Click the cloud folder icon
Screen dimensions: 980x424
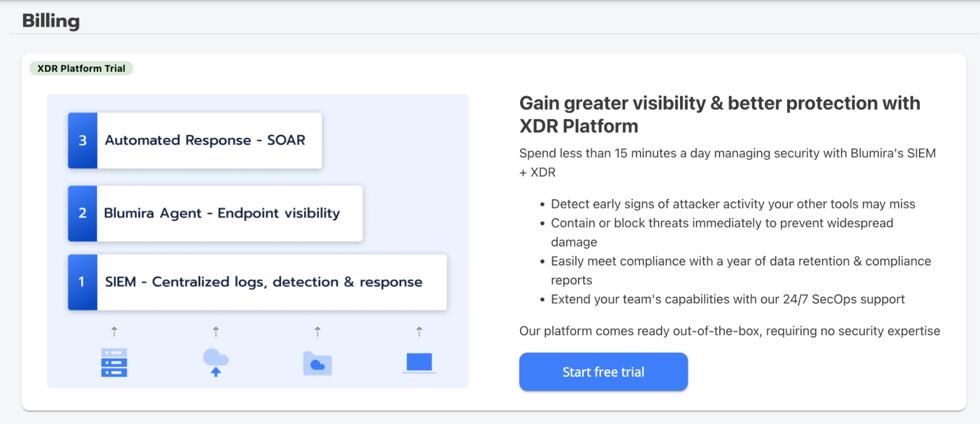(x=318, y=363)
